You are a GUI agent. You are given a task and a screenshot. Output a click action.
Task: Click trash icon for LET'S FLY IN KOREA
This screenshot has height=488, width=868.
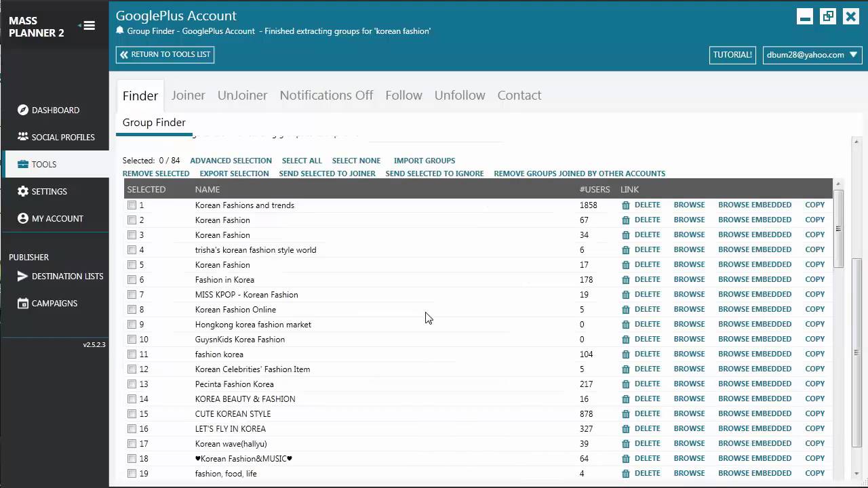pyautogui.click(x=626, y=429)
